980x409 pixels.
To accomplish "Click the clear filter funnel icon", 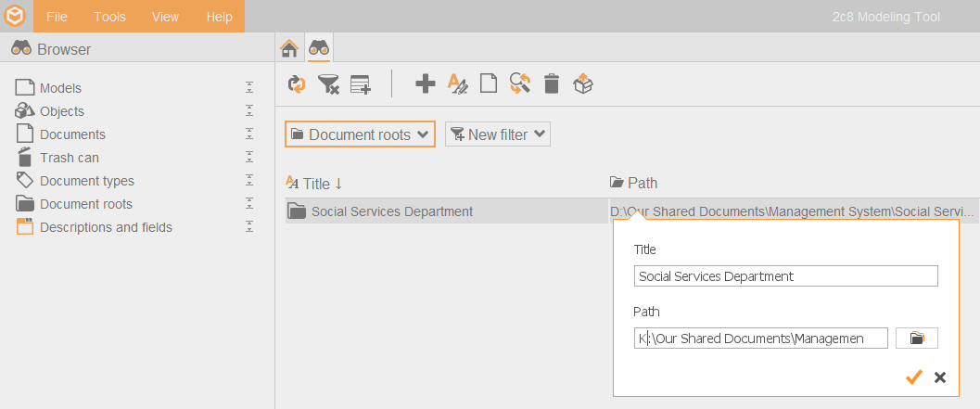I will tap(328, 83).
